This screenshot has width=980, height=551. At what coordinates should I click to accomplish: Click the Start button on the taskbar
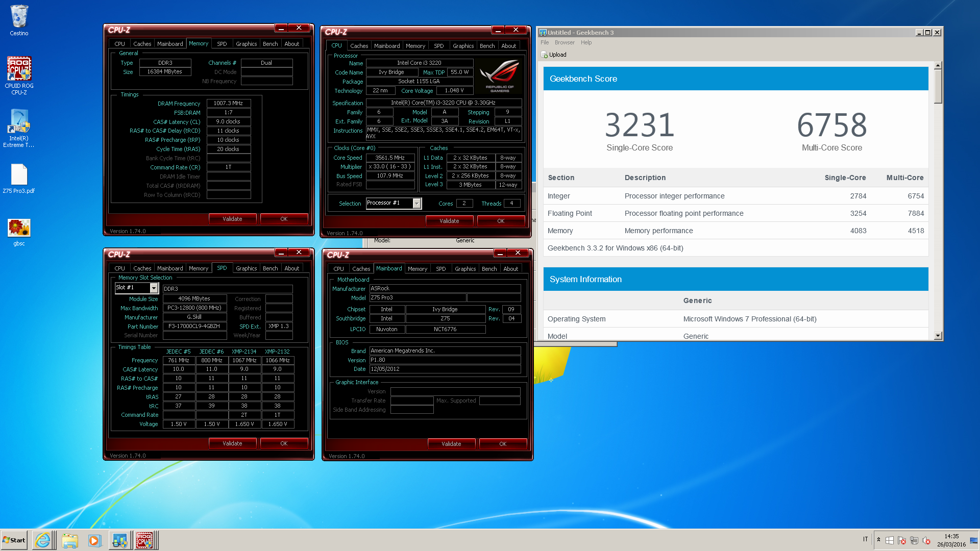pyautogui.click(x=14, y=540)
